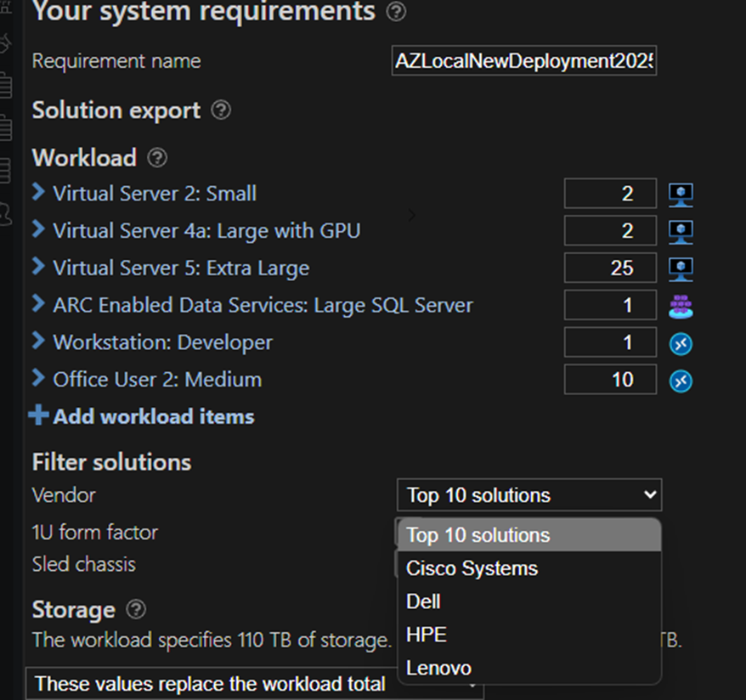The image size is (746, 700).
Task: Click Add workload items link
Action: 154,416
